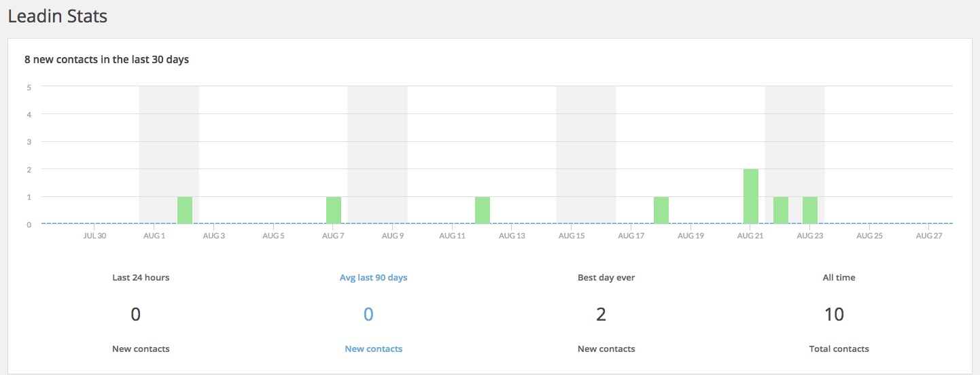Click the green bar above Aug 21
Image resolution: width=980 pixels, height=375 pixels.
pos(751,196)
